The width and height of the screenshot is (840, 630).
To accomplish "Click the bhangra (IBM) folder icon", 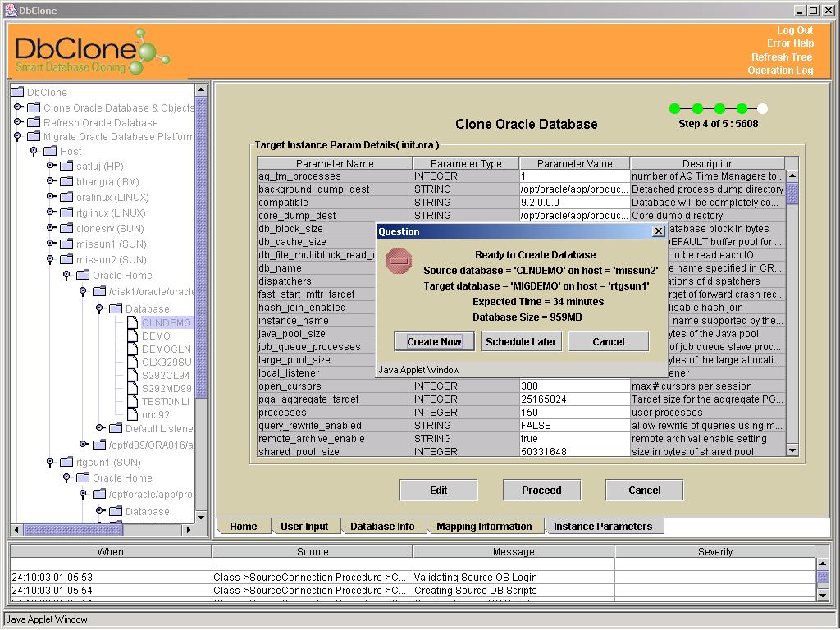I will 66,181.
